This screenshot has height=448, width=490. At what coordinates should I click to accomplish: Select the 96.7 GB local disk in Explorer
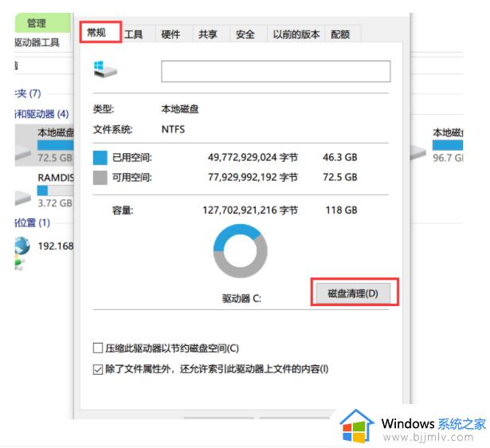pyautogui.click(x=437, y=145)
